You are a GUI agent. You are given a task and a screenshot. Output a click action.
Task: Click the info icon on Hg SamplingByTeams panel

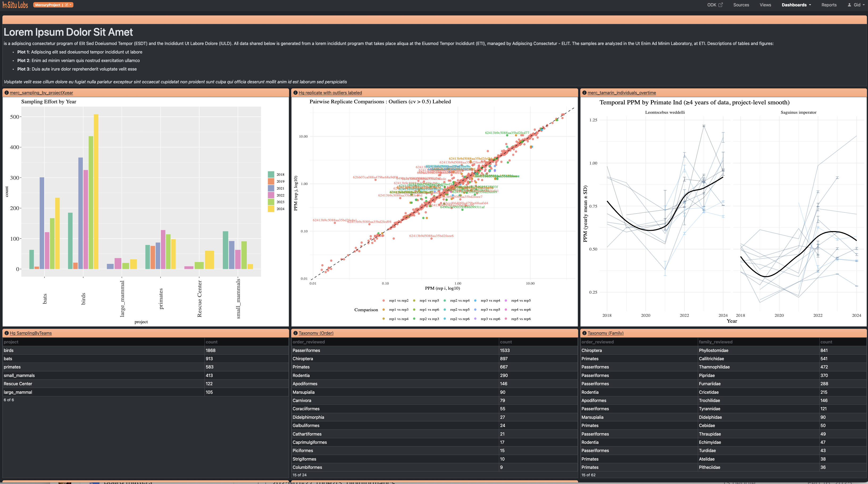tap(6, 333)
